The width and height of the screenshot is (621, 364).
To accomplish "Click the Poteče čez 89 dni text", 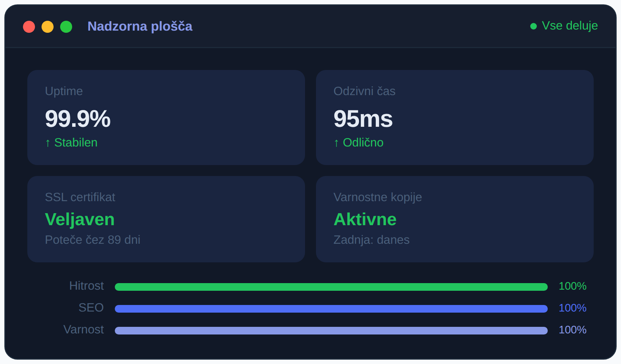I will [93, 240].
